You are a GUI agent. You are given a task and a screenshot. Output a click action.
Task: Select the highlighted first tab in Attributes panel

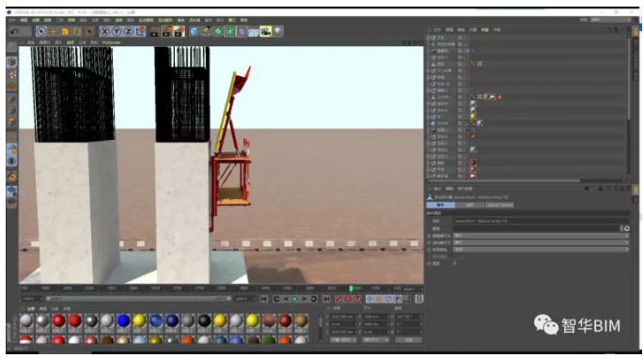[x=441, y=205]
